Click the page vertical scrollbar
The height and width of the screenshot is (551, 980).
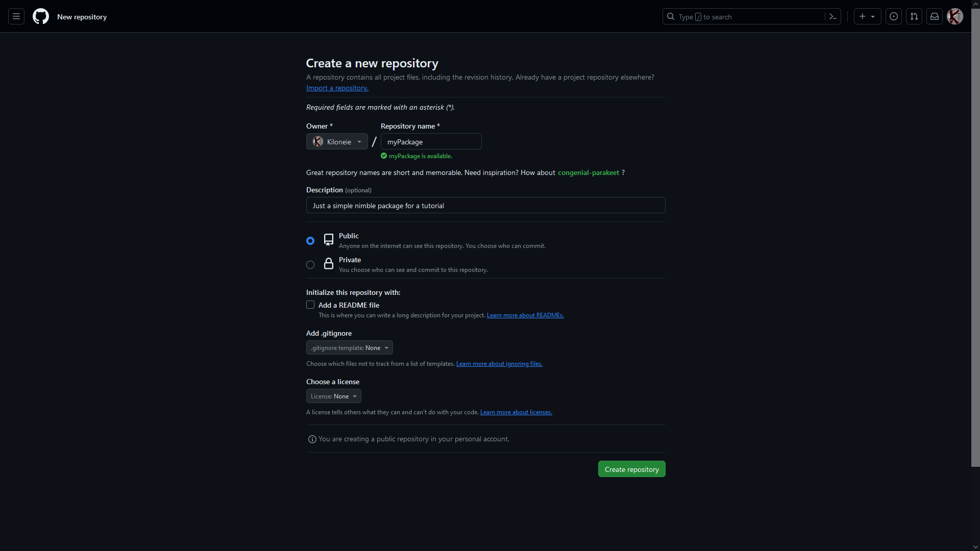click(x=975, y=237)
